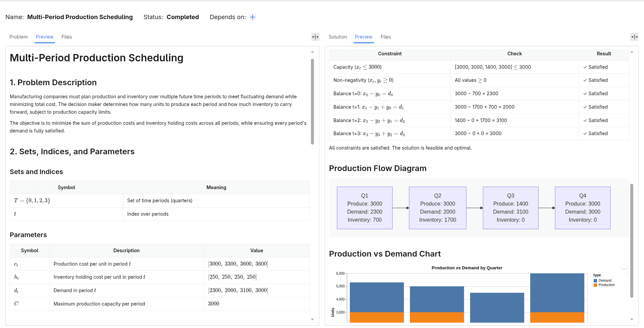Add a dependency with the plus icon
The width and height of the screenshot is (644, 328).
[253, 17]
